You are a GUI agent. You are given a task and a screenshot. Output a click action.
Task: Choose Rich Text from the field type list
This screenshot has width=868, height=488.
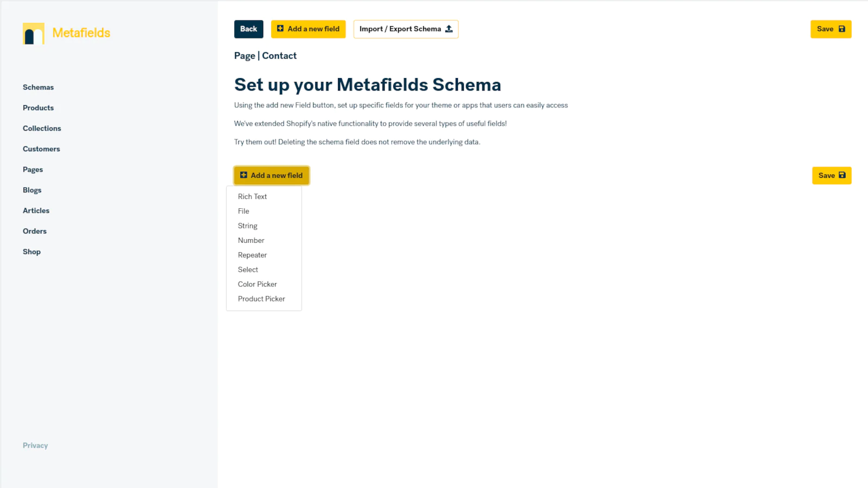pyautogui.click(x=252, y=197)
